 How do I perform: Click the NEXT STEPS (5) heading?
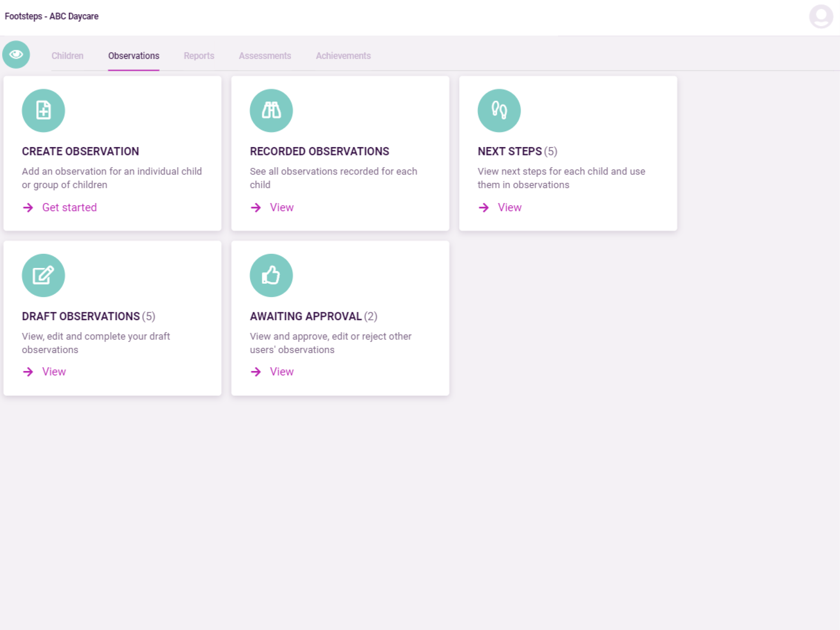[x=517, y=151]
